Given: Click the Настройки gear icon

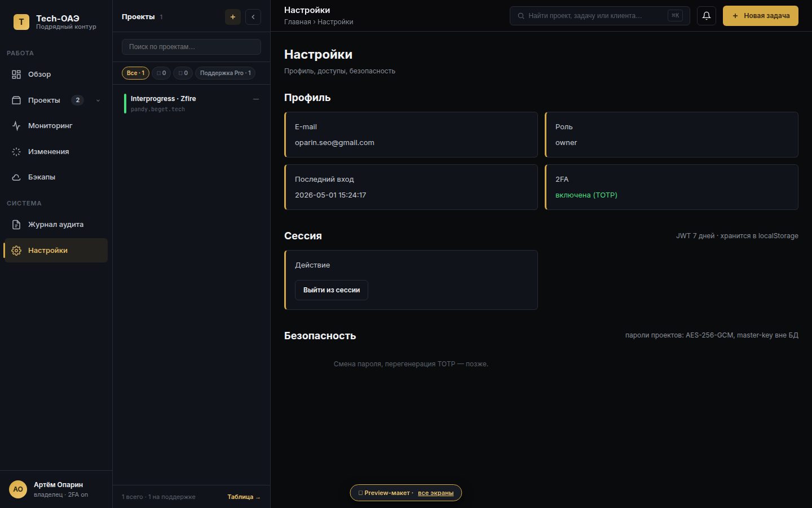Looking at the screenshot, I should point(16,251).
